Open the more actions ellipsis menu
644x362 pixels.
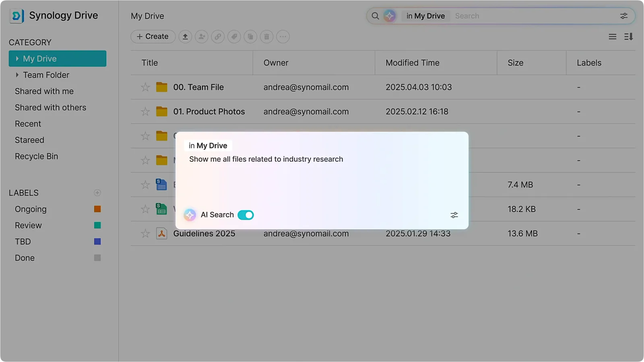point(283,37)
